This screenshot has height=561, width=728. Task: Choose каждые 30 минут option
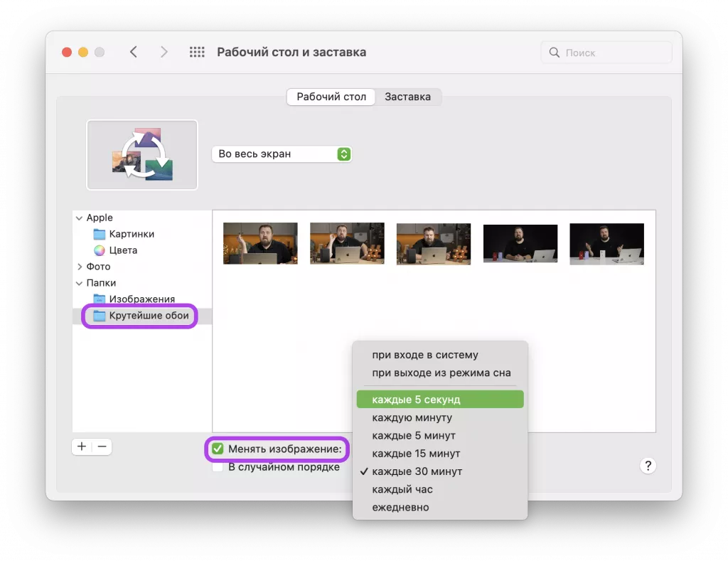point(440,471)
